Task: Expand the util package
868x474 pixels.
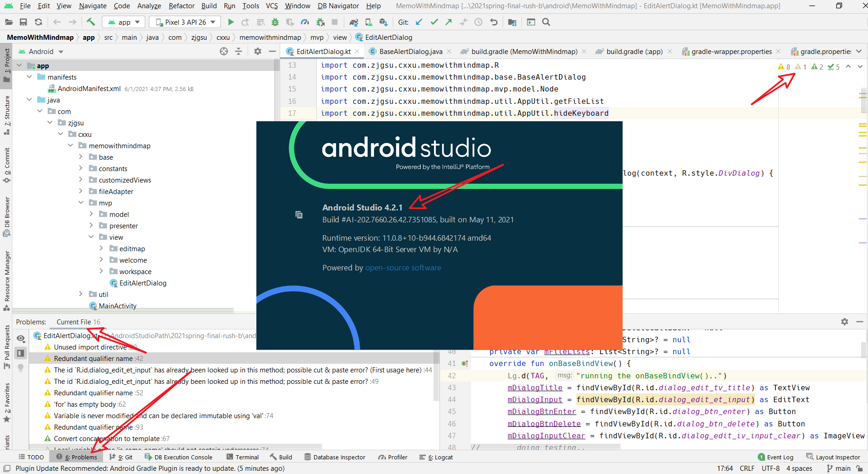Action: (x=81, y=294)
